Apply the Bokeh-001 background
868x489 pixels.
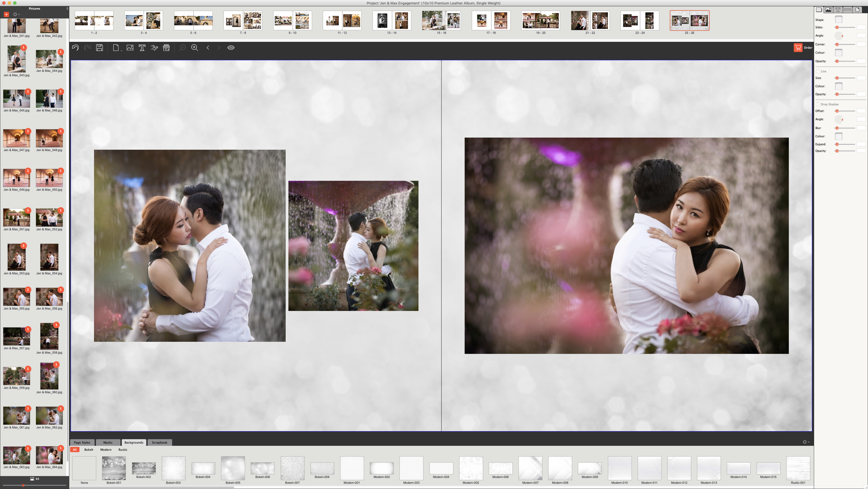pyautogui.click(x=114, y=468)
